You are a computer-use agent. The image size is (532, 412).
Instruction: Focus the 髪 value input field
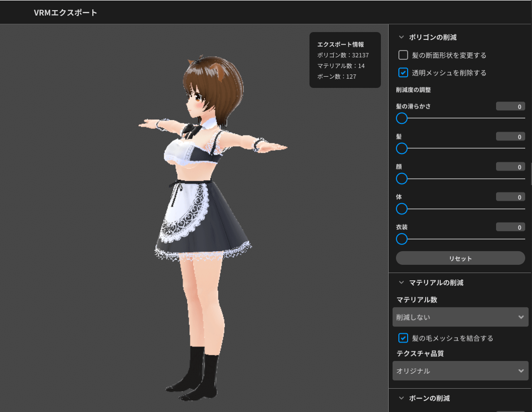(x=510, y=137)
